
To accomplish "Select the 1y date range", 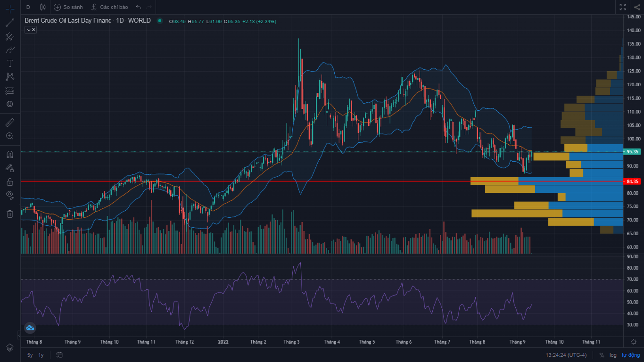I will [x=41, y=355].
